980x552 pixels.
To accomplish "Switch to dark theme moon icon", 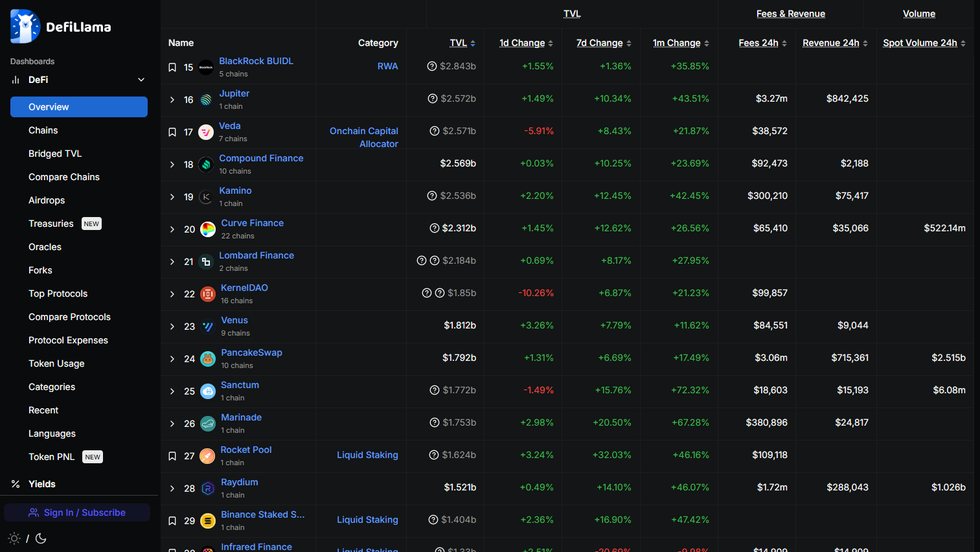I will [x=41, y=538].
